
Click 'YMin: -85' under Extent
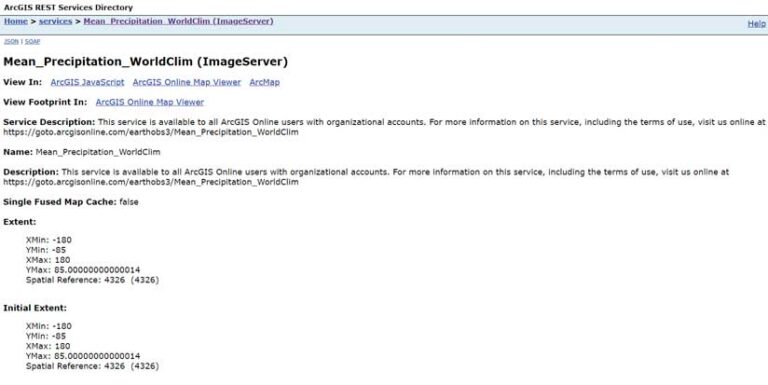click(46, 250)
